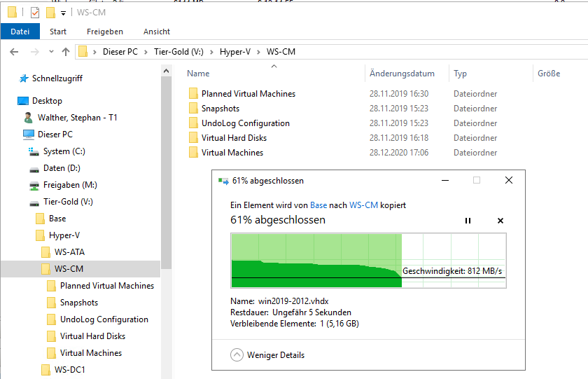Viewport: 588px width, 379px height.
Task: Select Desktop in the navigation pane
Action: click(x=47, y=101)
